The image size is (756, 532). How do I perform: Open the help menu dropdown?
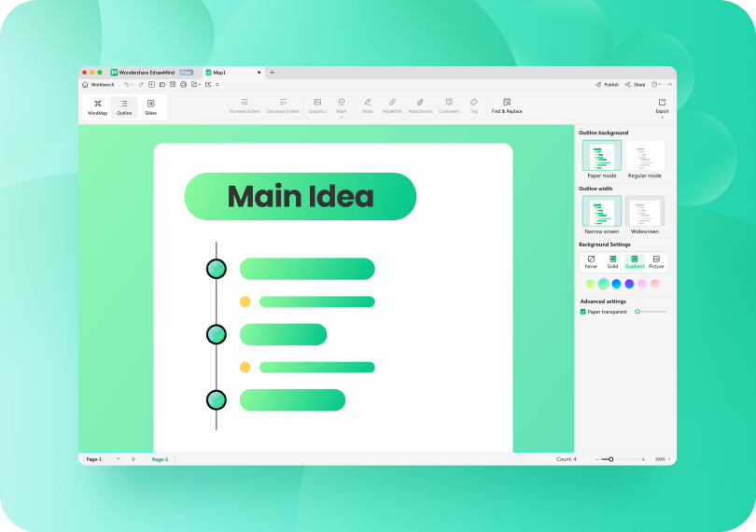click(x=656, y=84)
